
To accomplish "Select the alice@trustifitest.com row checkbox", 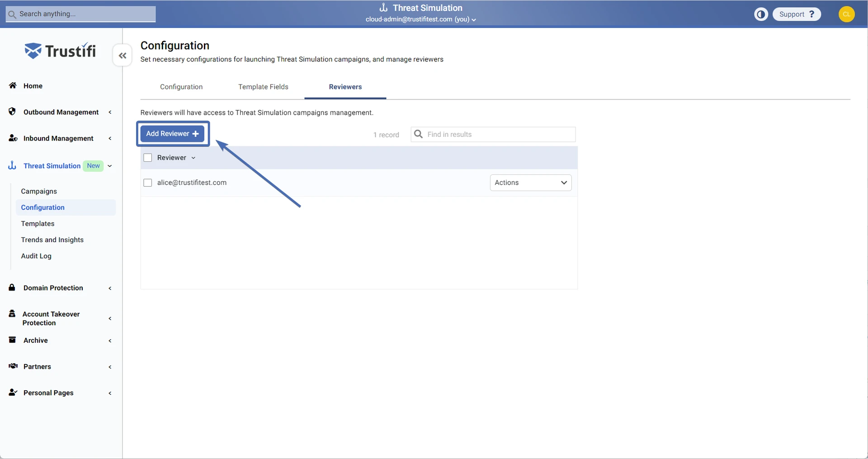I will pos(148,183).
